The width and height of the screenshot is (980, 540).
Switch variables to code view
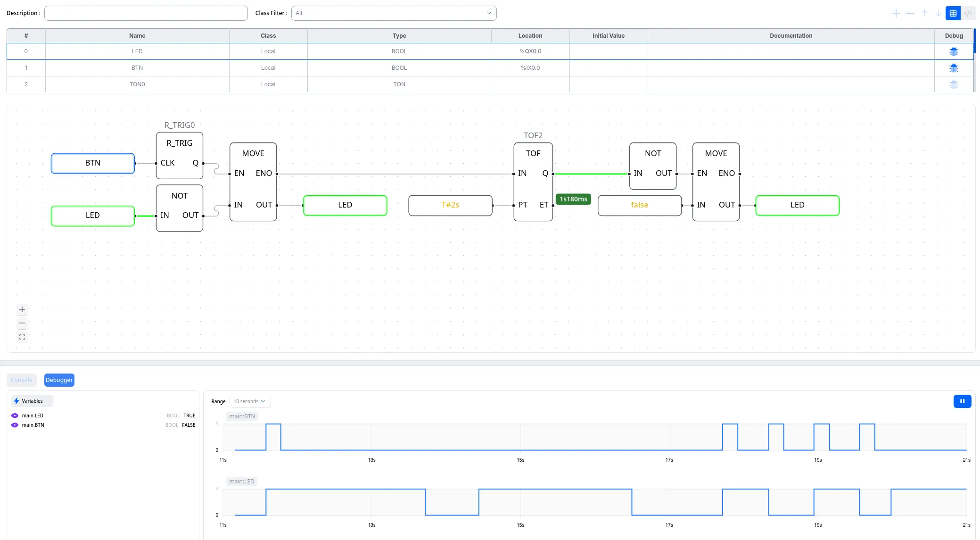coord(968,13)
